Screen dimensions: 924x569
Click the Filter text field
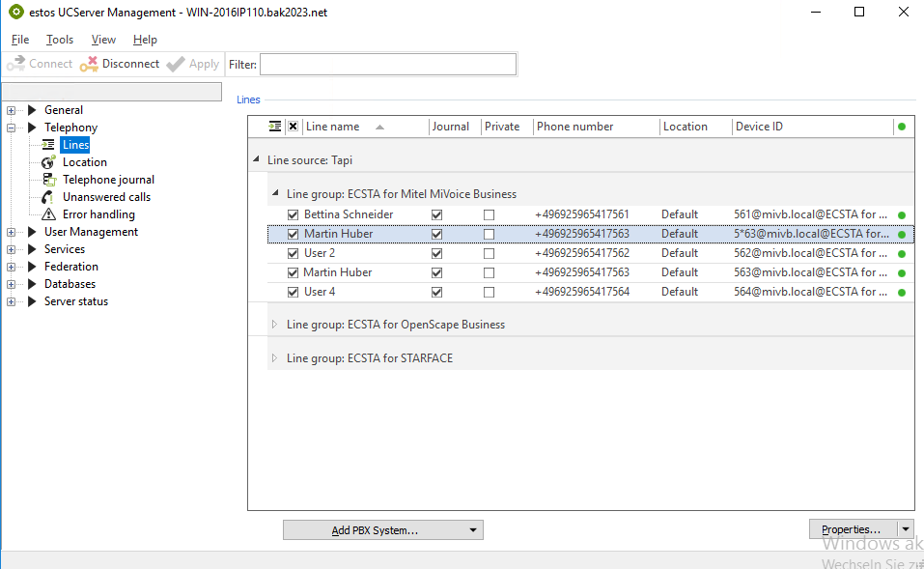coord(388,64)
